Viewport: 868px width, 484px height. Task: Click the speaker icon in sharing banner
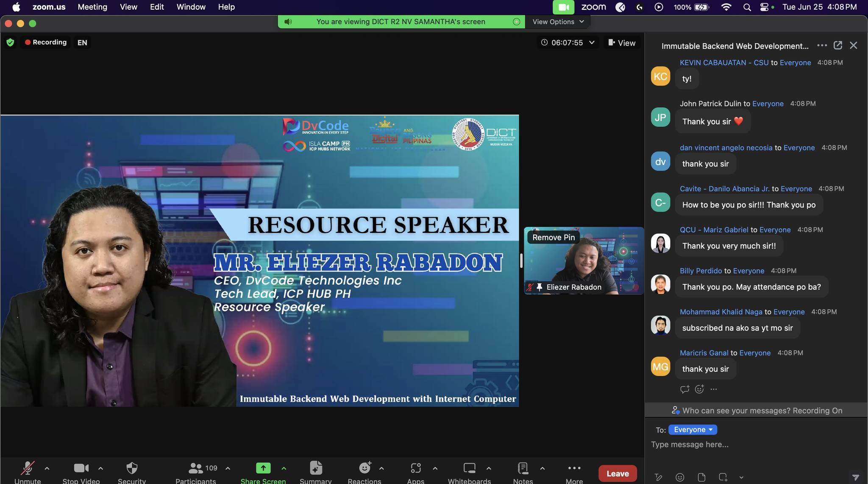[288, 22]
